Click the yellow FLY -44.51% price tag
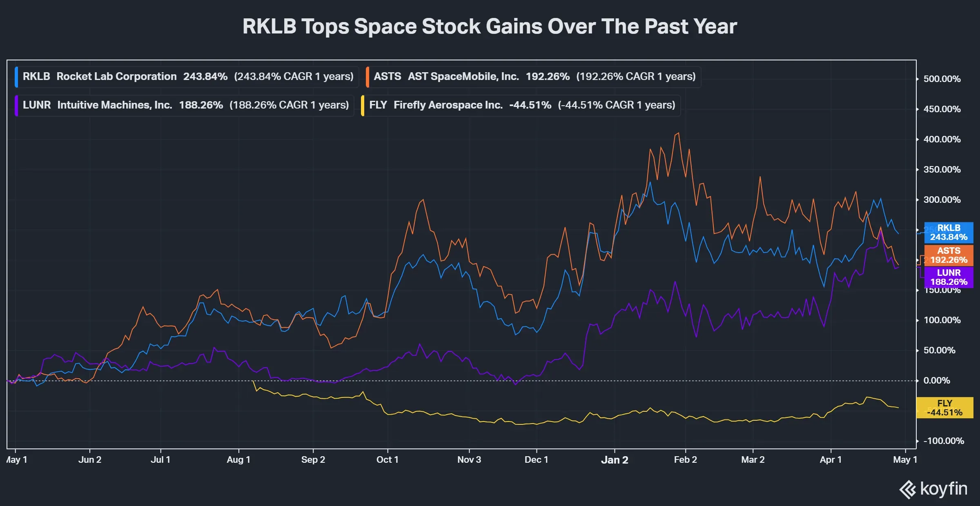Viewport: 980px width, 506px height. [x=944, y=408]
